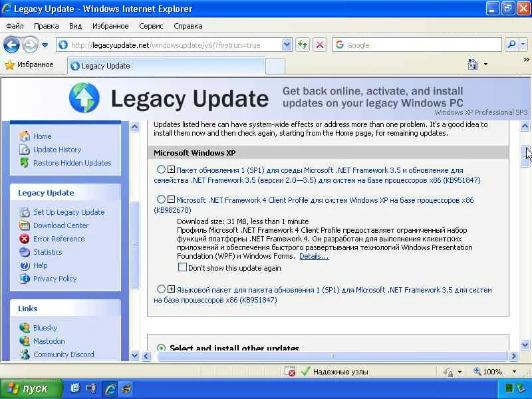Click the Statistics icon in sidebar

coord(25,252)
